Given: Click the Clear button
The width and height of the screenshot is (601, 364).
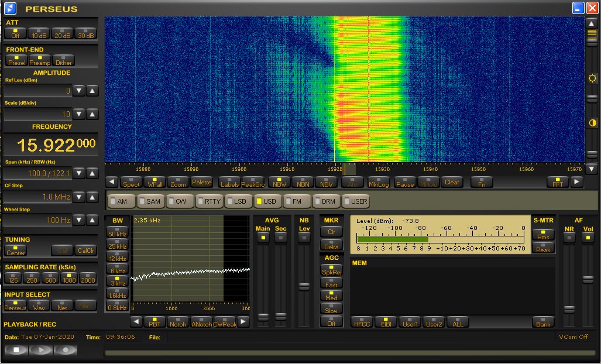Looking at the screenshot, I should click(x=452, y=182).
